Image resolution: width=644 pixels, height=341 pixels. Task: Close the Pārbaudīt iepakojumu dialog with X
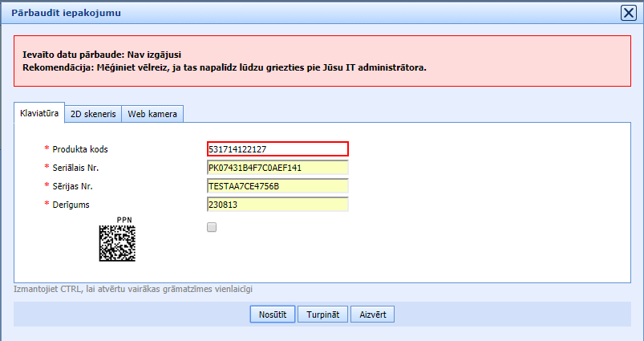point(630,13)
